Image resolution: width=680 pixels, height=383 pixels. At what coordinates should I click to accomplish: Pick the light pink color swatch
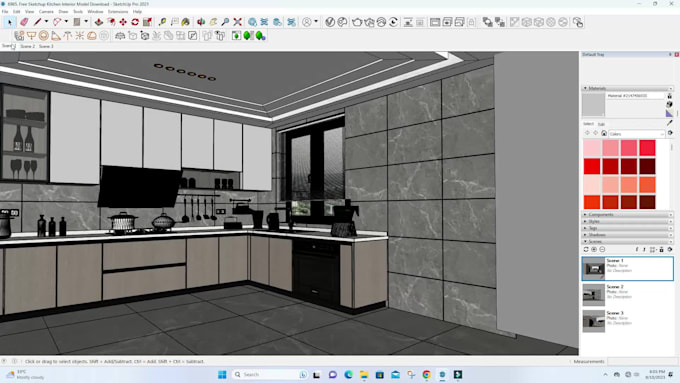592,148
